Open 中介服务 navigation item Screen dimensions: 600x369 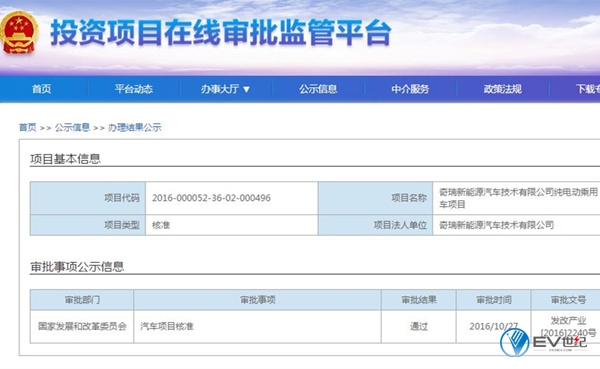pos(410,89)
